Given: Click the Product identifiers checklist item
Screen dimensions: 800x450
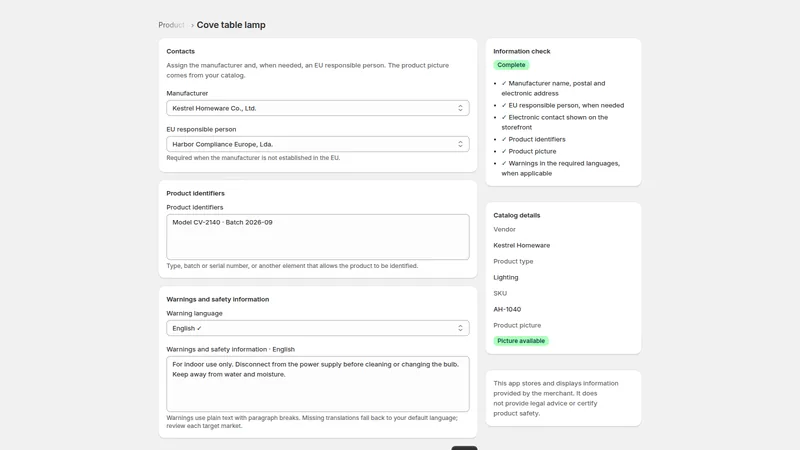Looking at the screenshot, I should point(534,139).
